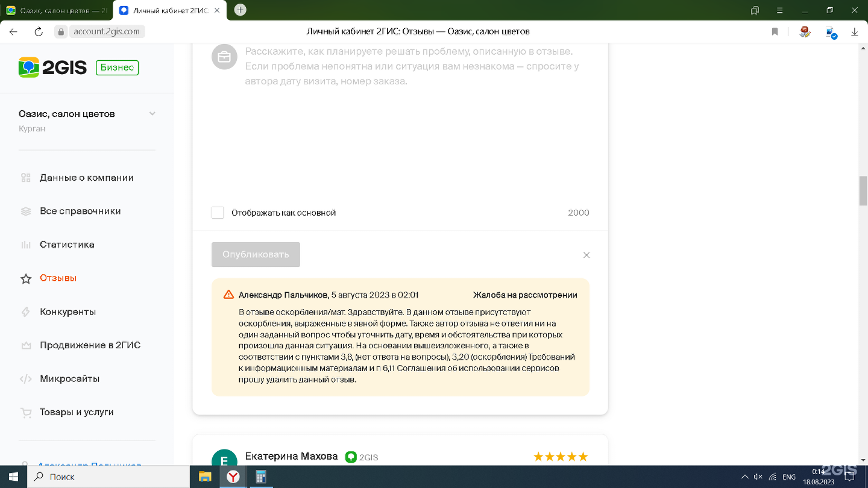Go back using the browser arrow
Viewport: 868px width, 488px height.
13,31
